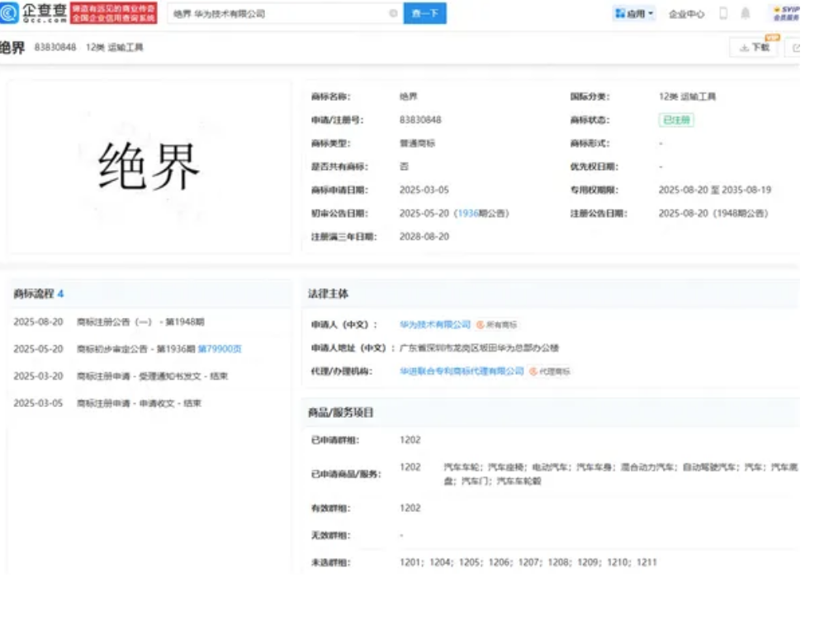Image resolution: width=824 pixels, height=644 pixels.
Task: Focus the search field containing 绝界 华为技术有限公司
Action: (x=286, y=13)
